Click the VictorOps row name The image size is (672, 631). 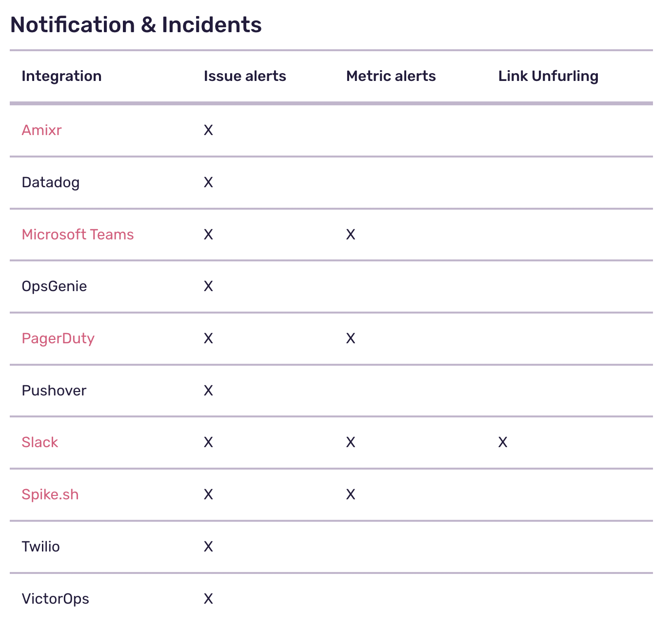point(55,599)
